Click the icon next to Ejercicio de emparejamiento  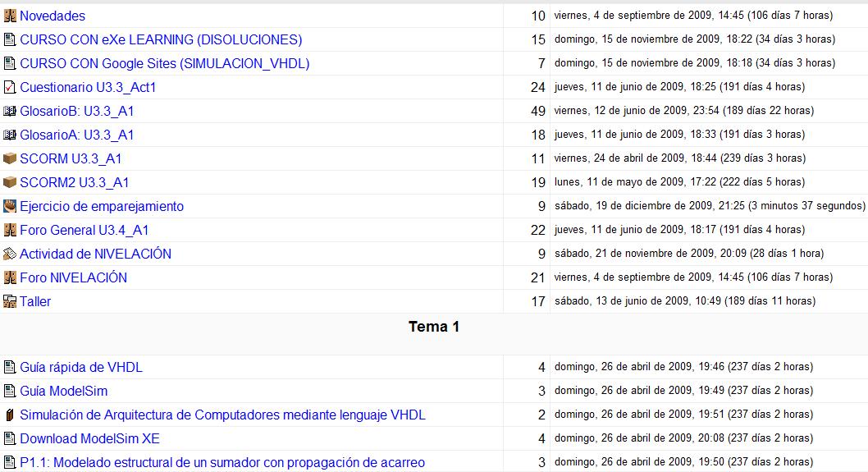point(10,206)
